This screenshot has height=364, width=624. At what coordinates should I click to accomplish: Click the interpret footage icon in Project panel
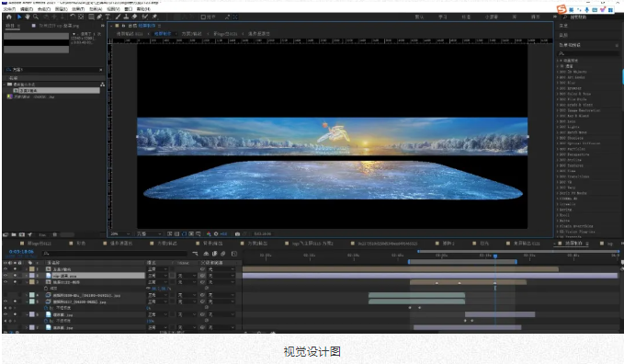coord(6,234)
